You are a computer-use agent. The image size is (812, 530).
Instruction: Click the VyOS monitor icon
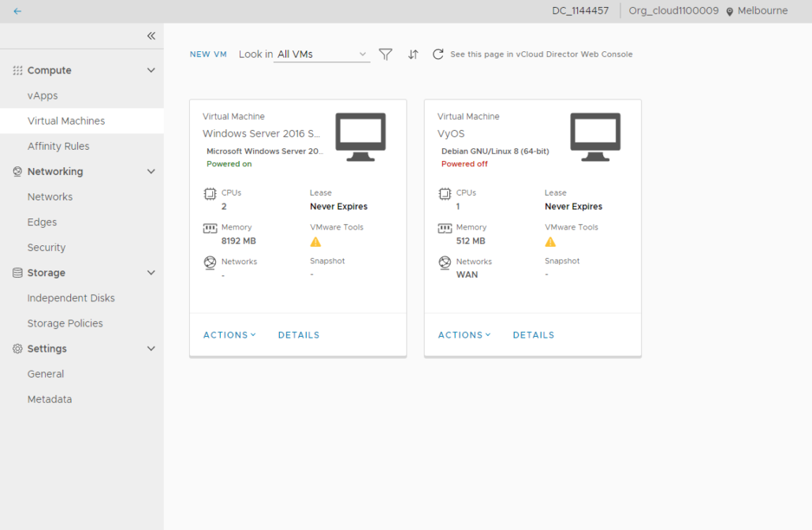tap(595, 136)
